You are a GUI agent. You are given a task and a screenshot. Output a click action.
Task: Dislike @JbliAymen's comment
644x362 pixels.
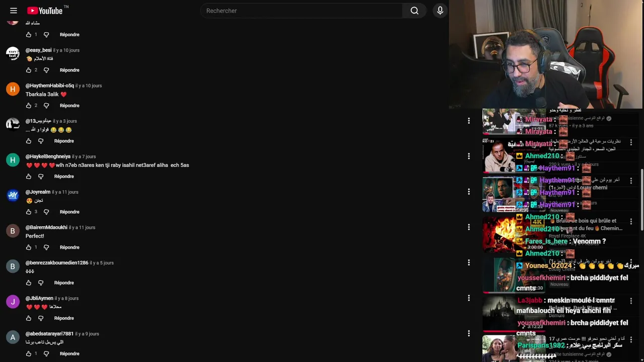pos(41,318)
